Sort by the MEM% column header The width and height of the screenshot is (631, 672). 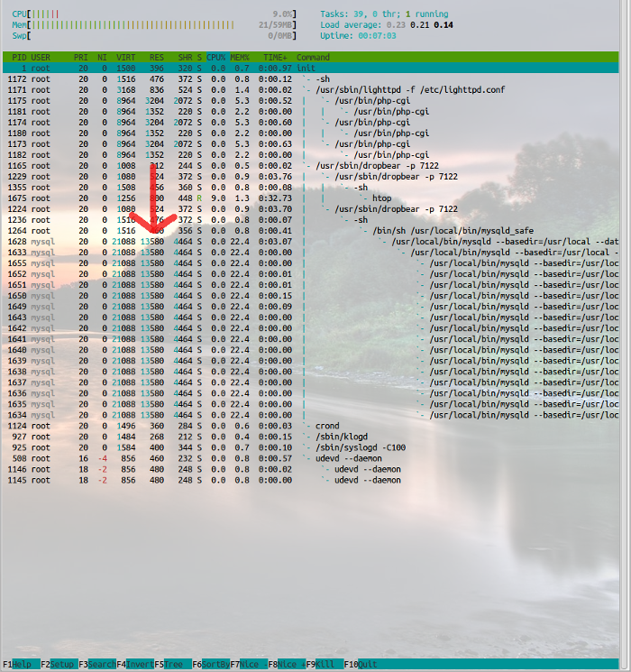tap(239, 57)
